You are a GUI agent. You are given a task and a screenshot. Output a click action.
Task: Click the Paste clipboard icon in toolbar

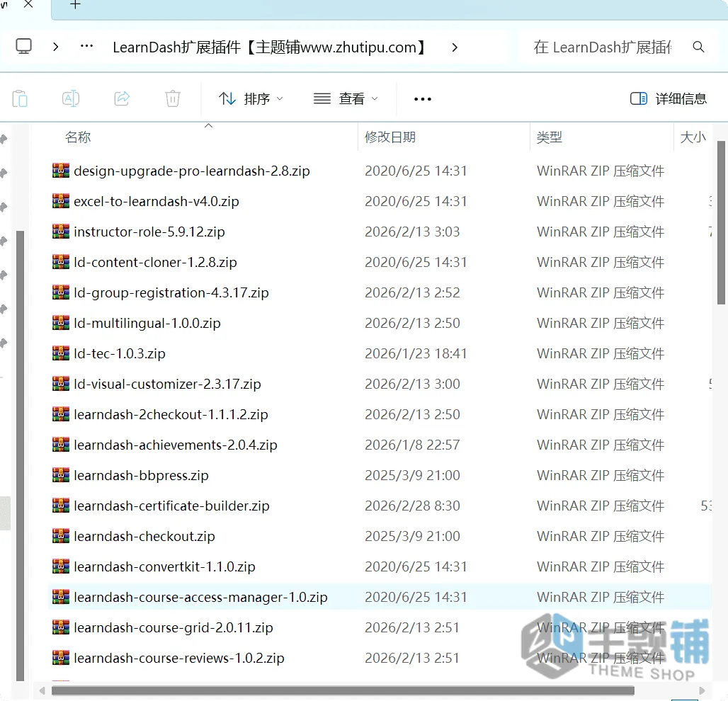click(20, 98)
